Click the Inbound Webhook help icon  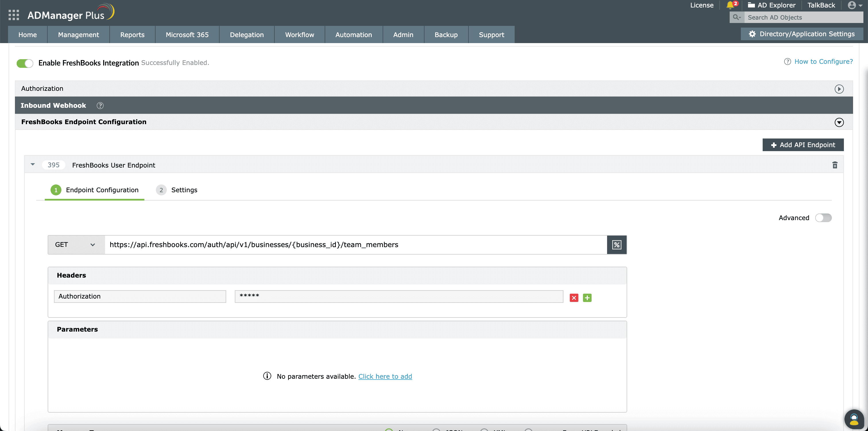point(100,105)
